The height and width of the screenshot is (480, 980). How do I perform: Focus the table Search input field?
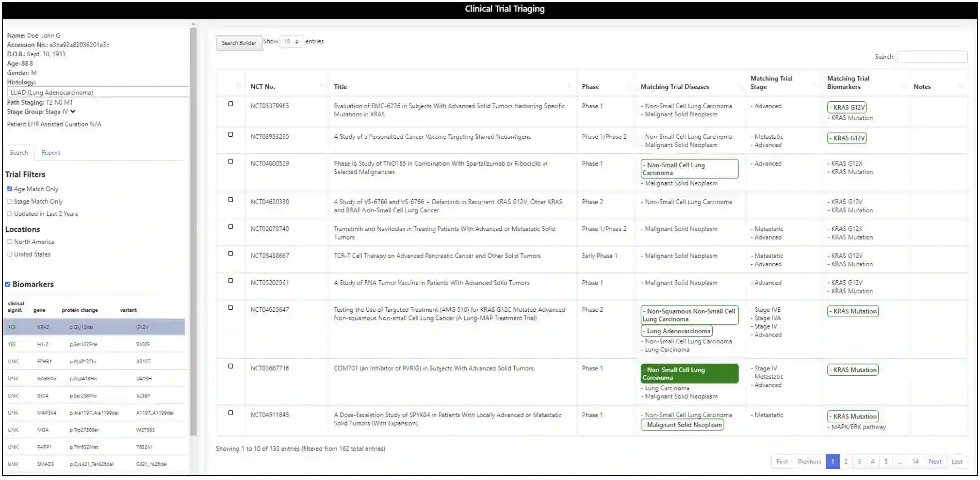click(932, 57)
